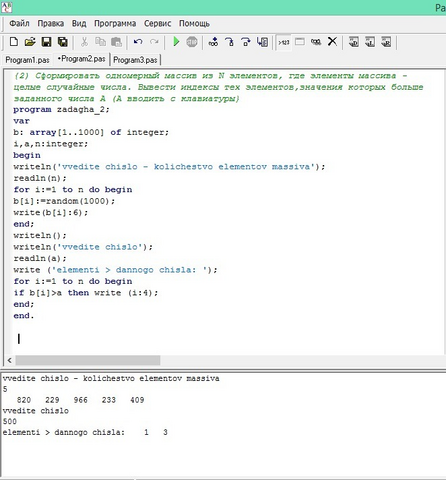The height and width of the screenshot is (480, 446).
Task: Click the horizontal scrollbar left arrow
Action: (9, 360)
